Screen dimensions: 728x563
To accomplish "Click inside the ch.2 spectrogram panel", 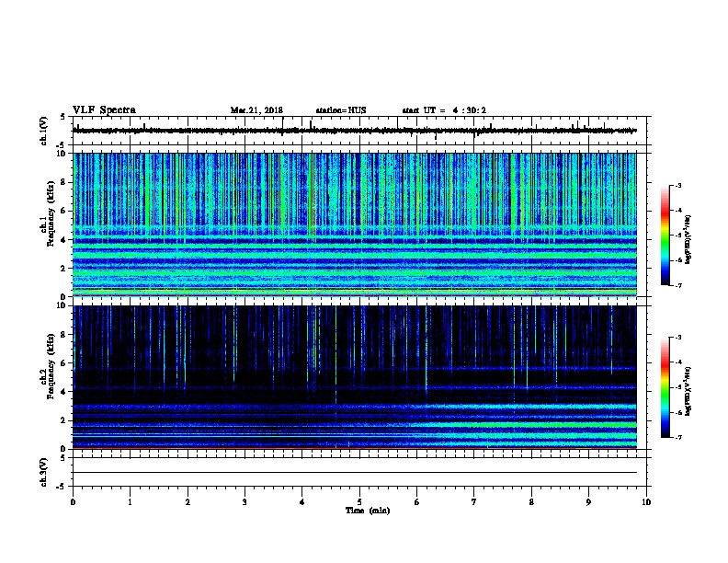I will click(x=355, y=377).
